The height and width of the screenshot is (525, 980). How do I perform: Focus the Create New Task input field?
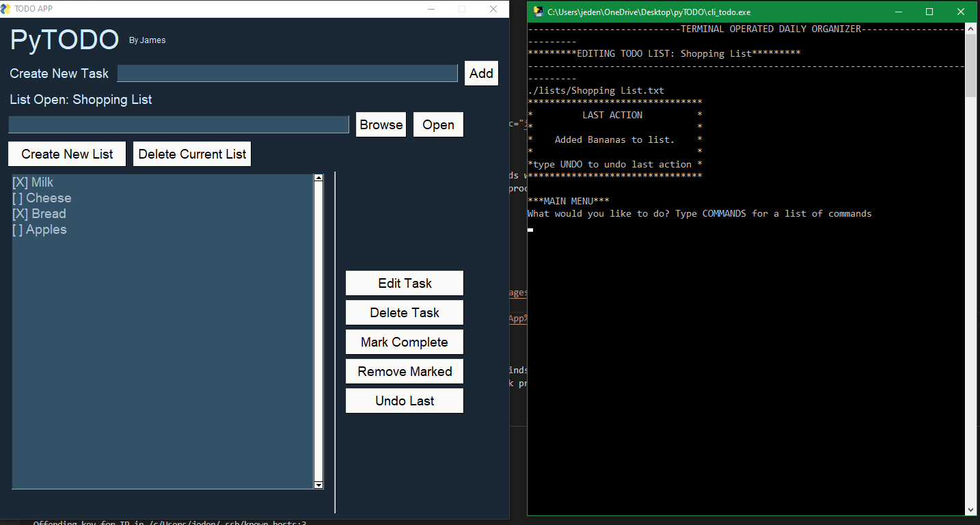[x=287, y=73]
